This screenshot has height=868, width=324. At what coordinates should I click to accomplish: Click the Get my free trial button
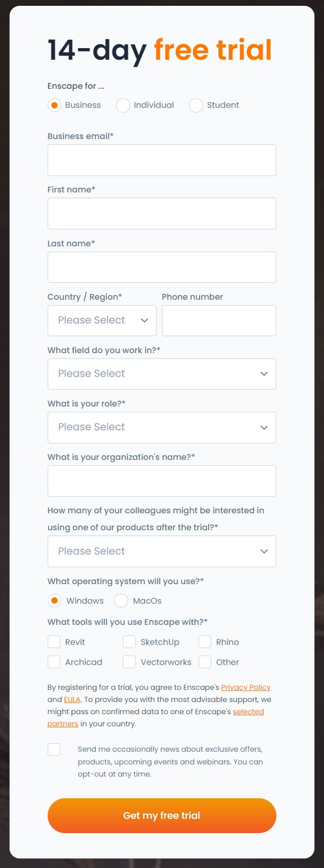click(162, 816)
